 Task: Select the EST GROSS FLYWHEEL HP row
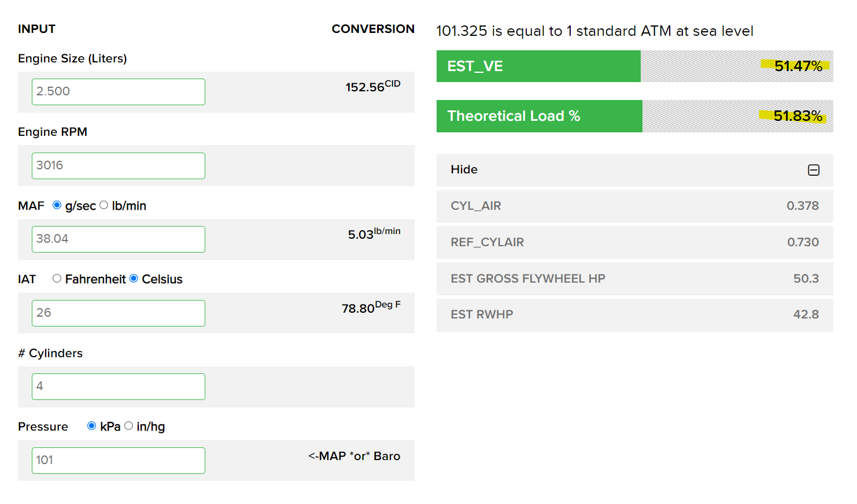pos(634,279)
